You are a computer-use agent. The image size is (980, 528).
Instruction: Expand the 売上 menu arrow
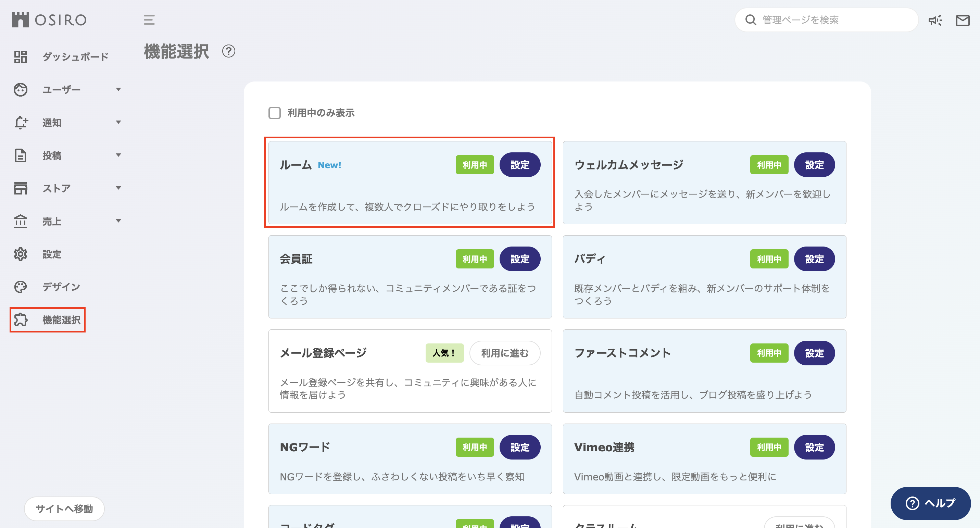tap(118, 221)
